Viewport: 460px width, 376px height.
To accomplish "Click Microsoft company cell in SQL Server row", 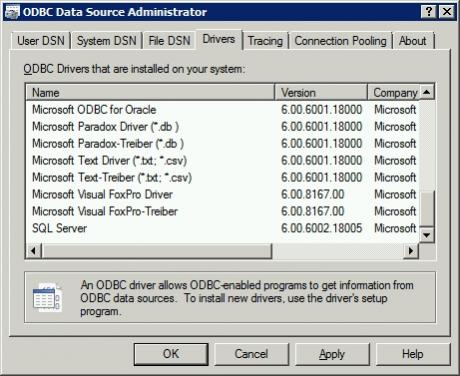I will [x=395, y=228].
